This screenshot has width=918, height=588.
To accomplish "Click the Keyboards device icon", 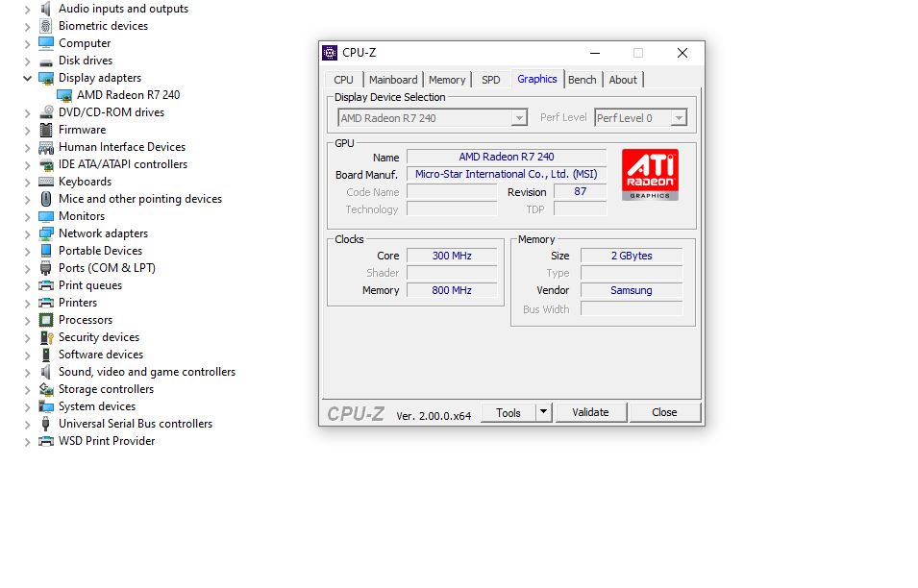I will [x=46, y=182].
